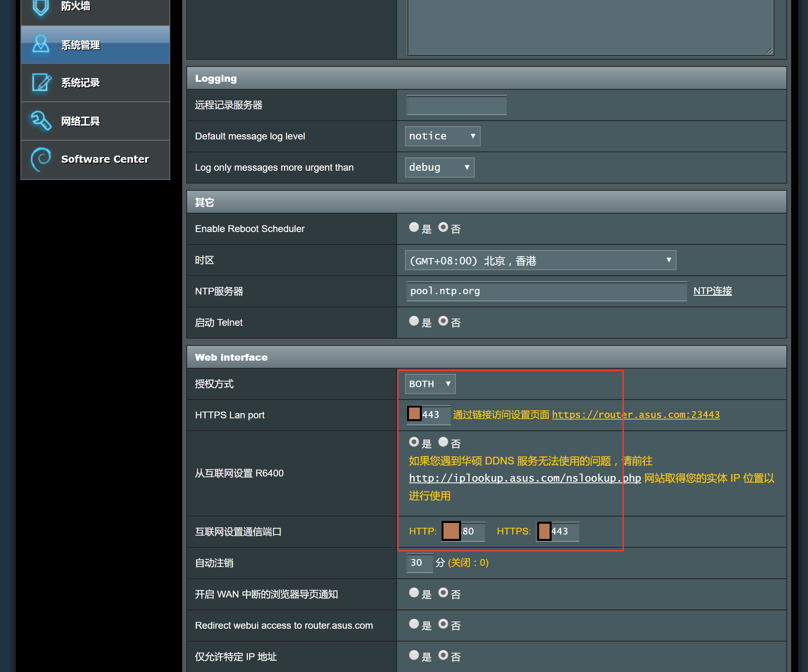Open the Default message log level dropdown
Viewport: 808px width, 672px height.
(442, 136)
